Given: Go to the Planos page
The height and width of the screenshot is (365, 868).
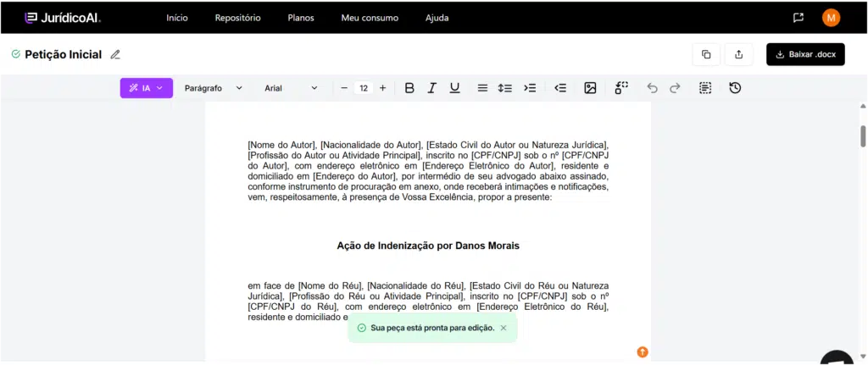Looking at the screenshot, I should pos(301,18).
